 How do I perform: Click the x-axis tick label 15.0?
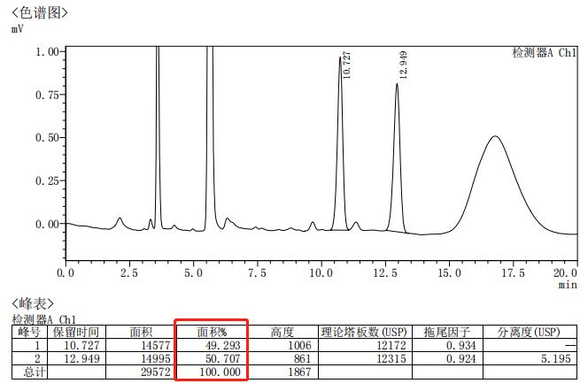point(449,272)
